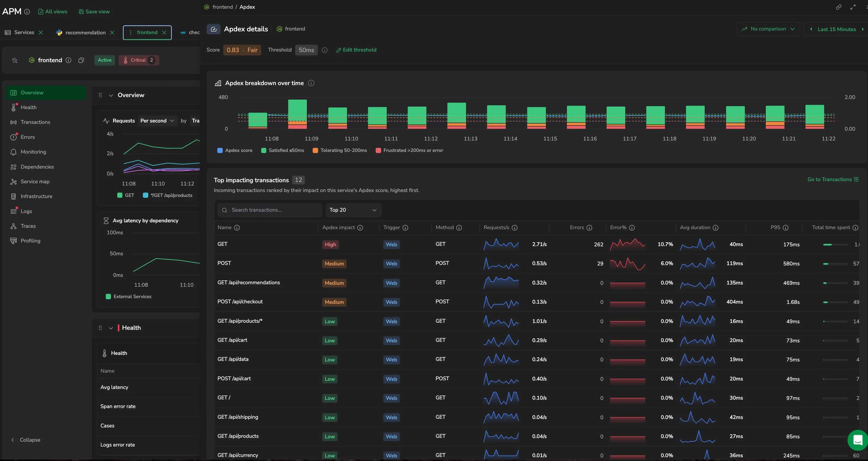Toggle Tolerating 50-200ms legend series
The image size is (868, 461).
(340, 150)
